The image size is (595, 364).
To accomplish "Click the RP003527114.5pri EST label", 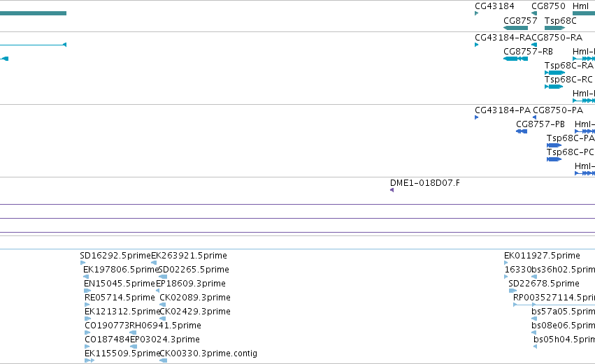I will [554, 298].
